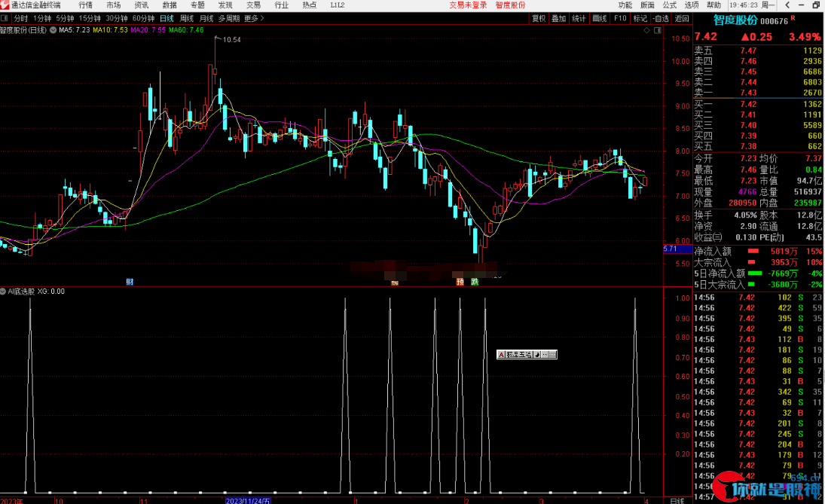Image resolution: width=825 pixels, height=504 pixels.
Task: Open the 智度股份 indicator settings dropdown
Action: point(53,30)
